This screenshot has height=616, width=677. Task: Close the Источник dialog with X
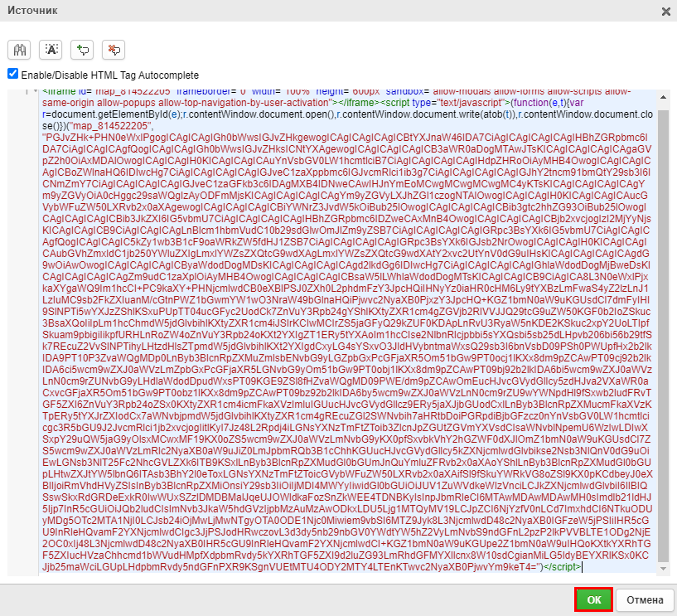tap(665, 11)
